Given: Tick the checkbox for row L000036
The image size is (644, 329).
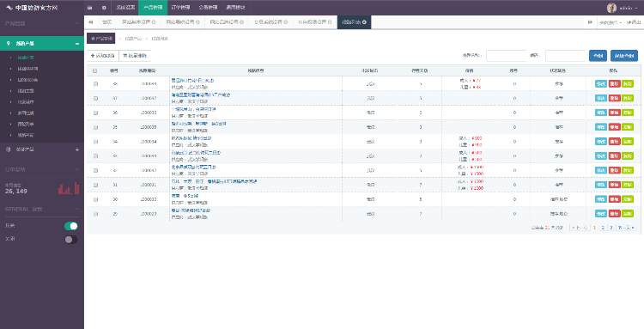Looking at the screenshot, I should (95, 113).
